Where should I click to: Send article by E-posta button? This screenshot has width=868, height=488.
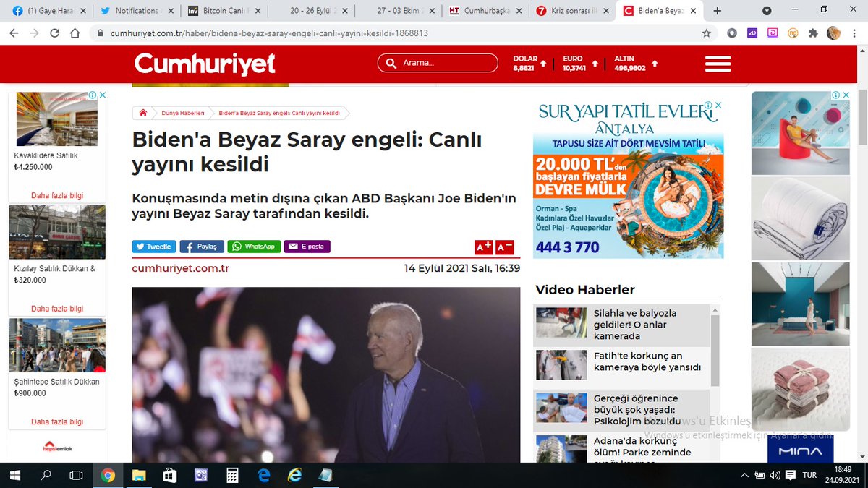(x=307, y=247)
